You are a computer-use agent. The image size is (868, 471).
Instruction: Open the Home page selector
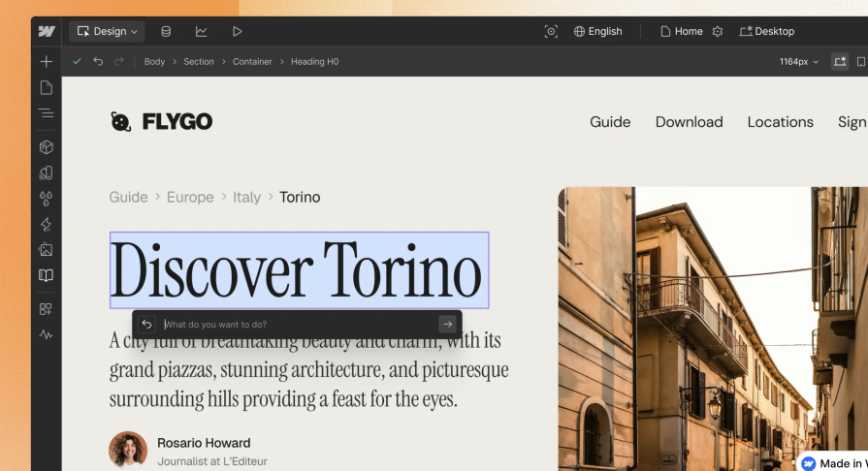point(682,32)
